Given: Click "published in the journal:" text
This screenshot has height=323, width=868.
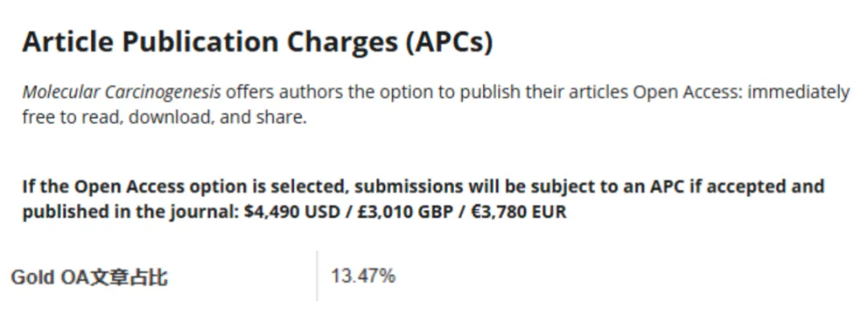Looking at the screenshot, I should click(131, 212).
